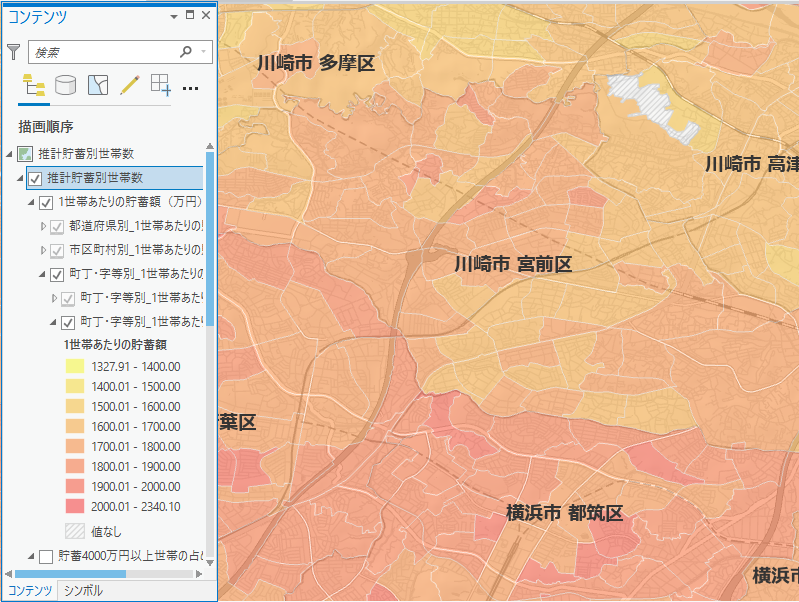The width and height of the screenshot is (799, 602).
Task: Click the horizontal scrollbar right arrow
Action: tap(198, 574)
